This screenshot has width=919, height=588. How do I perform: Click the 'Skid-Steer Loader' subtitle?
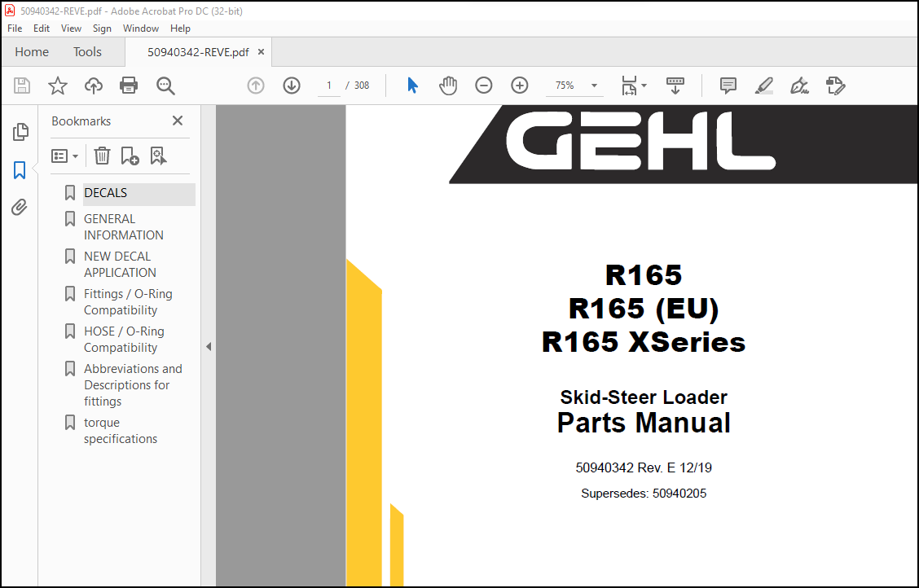pos(644,397)
